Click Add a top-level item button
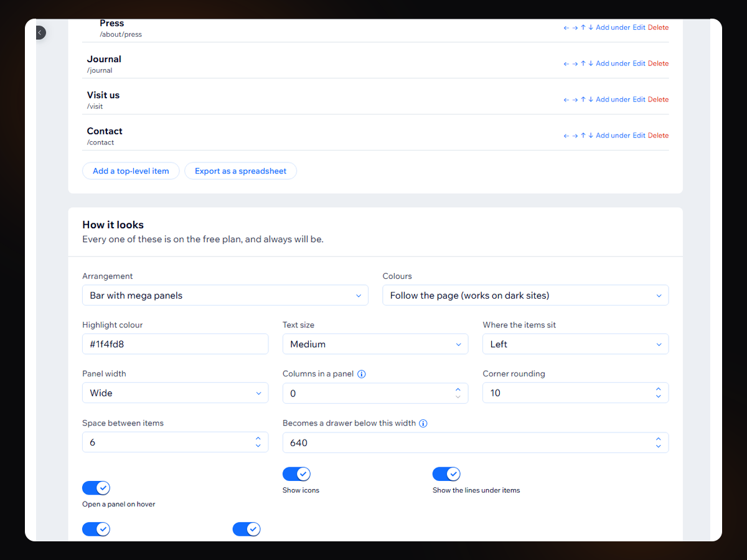Screen dimensions: 747x560 (131, 171)
